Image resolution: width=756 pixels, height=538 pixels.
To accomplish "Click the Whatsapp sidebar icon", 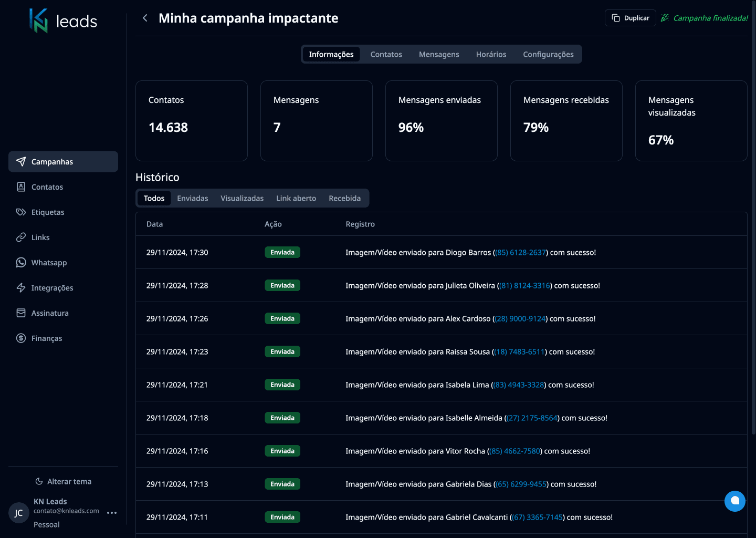I will pyautogui.click(x=21, y=262).
